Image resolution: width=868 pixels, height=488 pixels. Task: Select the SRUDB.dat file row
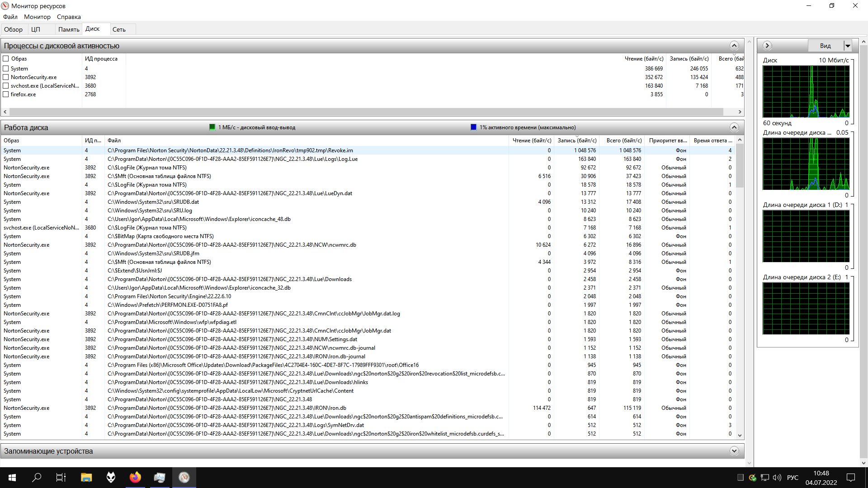(368, 202)
